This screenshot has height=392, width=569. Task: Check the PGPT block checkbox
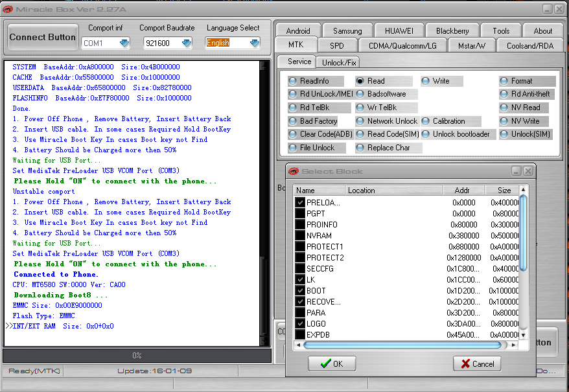coord(300,213)
